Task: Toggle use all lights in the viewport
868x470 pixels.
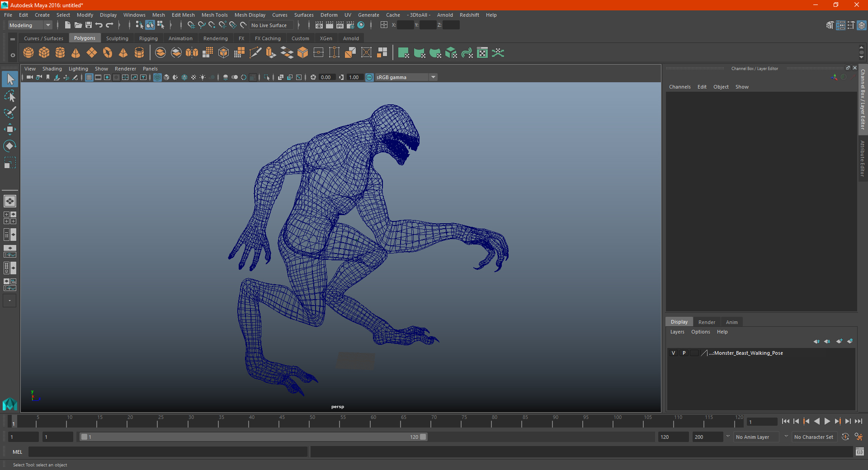Action: click(203, 77)
